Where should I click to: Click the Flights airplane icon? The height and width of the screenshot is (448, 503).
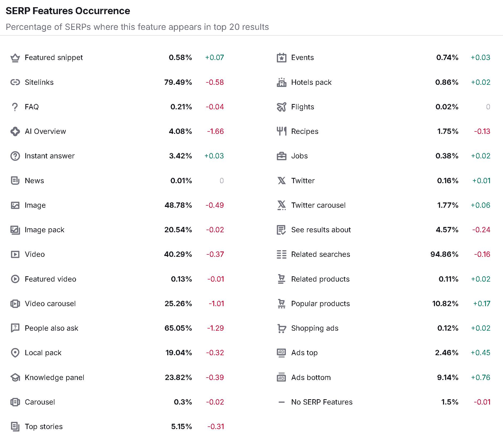tap(281, 107)
